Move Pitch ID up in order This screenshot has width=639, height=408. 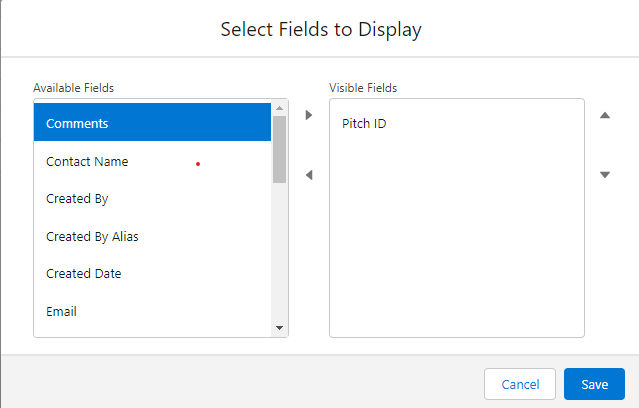(604, 115)
